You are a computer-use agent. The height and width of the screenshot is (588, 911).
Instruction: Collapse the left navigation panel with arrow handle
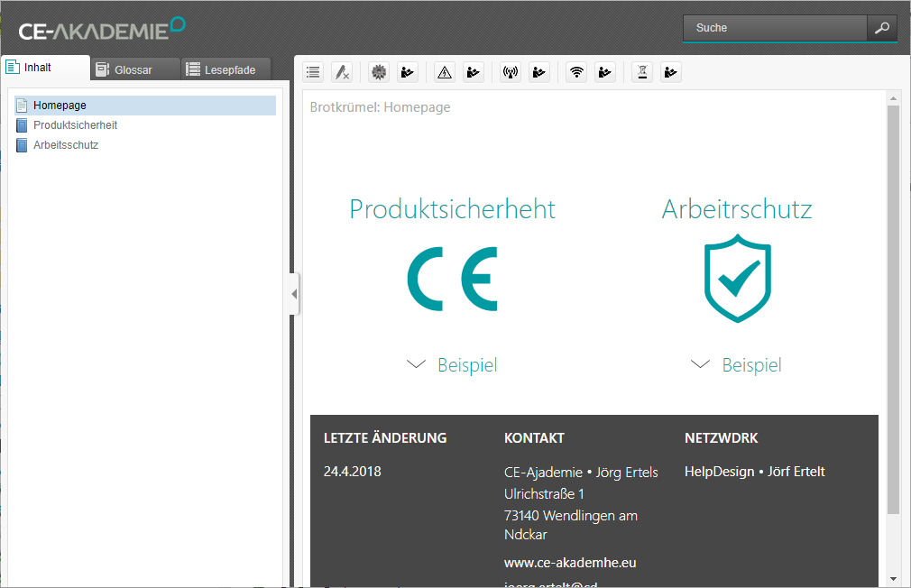(x=294, y=294)
